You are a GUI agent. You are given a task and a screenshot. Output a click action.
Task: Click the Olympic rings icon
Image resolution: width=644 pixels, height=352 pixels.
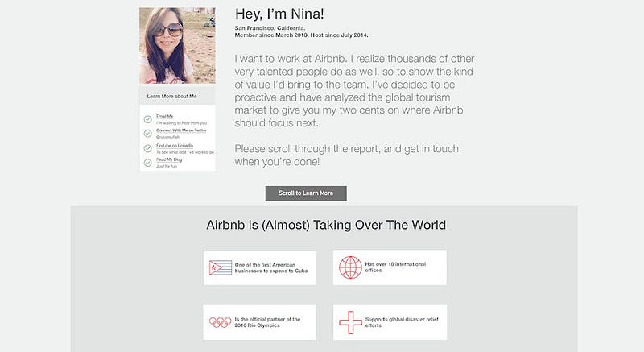(220, 322)
